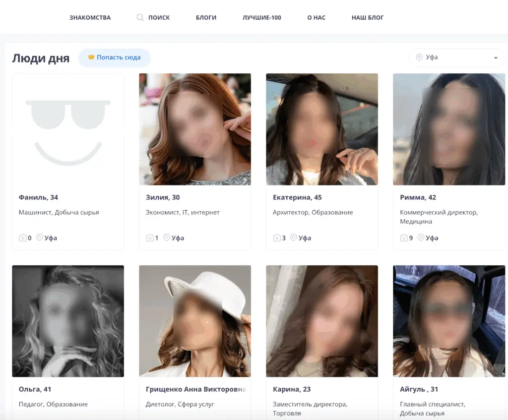
Task: Click the search magnifier icon beside Поиск
Action: pyautogui.click(x=140, y=17)
